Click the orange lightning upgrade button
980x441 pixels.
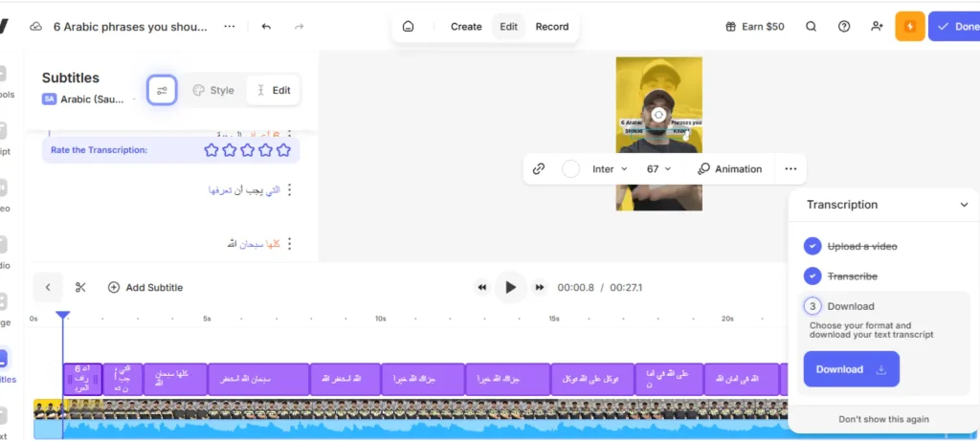pyautogui.click(x=910, y=26)
